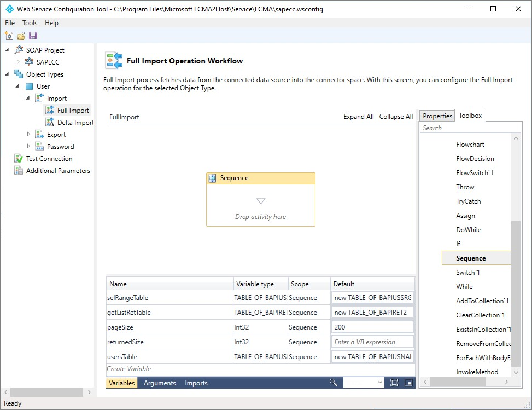This screenshot has width=532, height=410.
Task: Switch to the Toolbox tab
Action: click(470, 115)
